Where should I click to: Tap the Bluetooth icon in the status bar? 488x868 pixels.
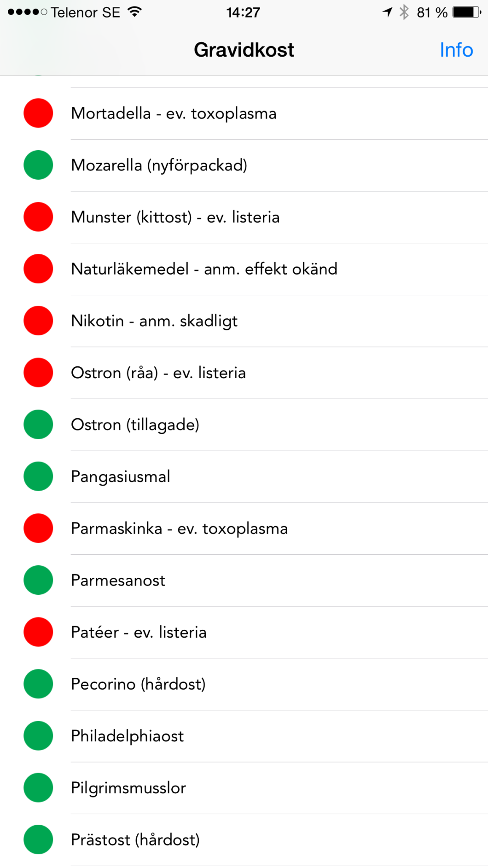tap(404, 12)
